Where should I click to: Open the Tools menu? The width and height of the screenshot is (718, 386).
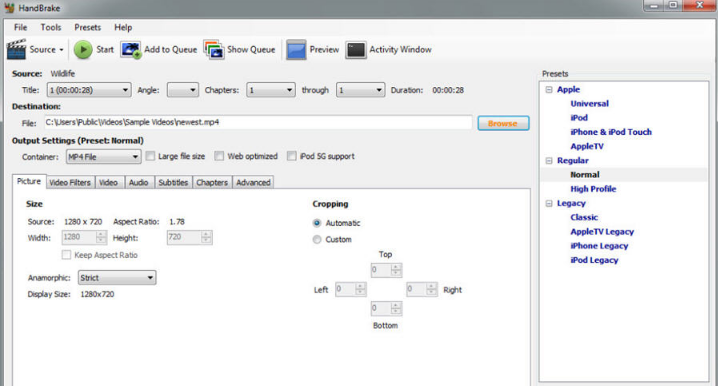[x=51, y=27]
